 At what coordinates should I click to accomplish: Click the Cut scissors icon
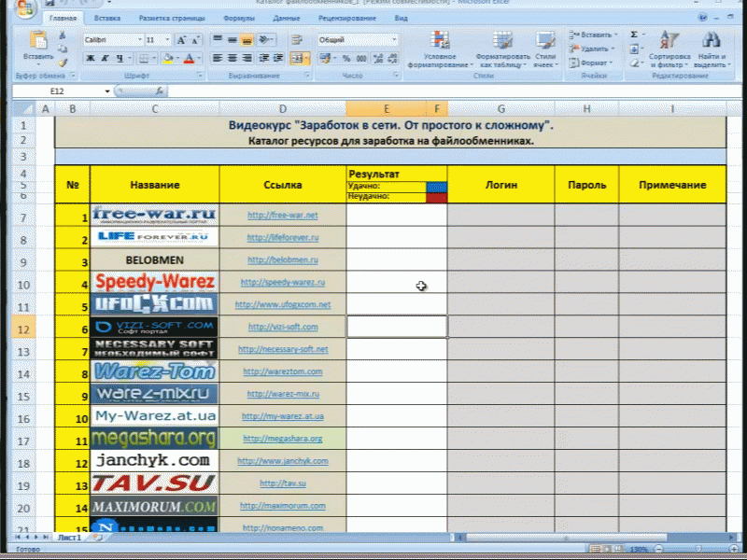(63, 35)
